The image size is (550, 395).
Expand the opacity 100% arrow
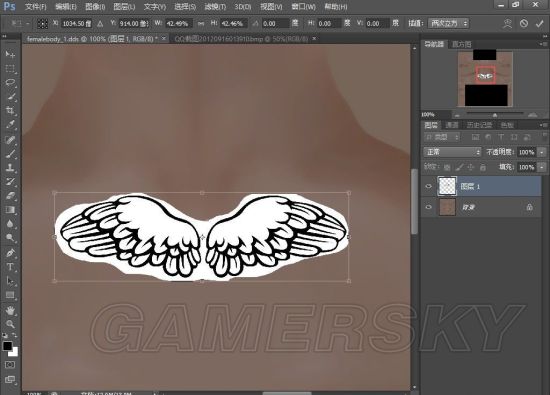tap(542, 152)
